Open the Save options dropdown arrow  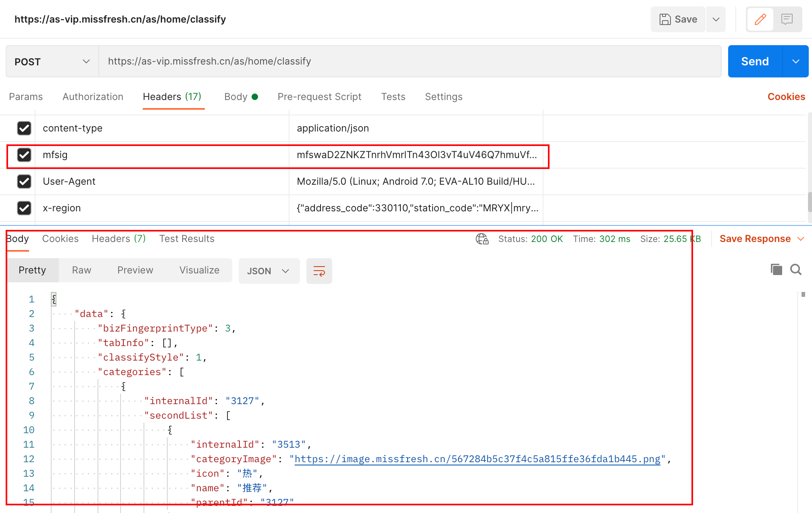(716, 19)
